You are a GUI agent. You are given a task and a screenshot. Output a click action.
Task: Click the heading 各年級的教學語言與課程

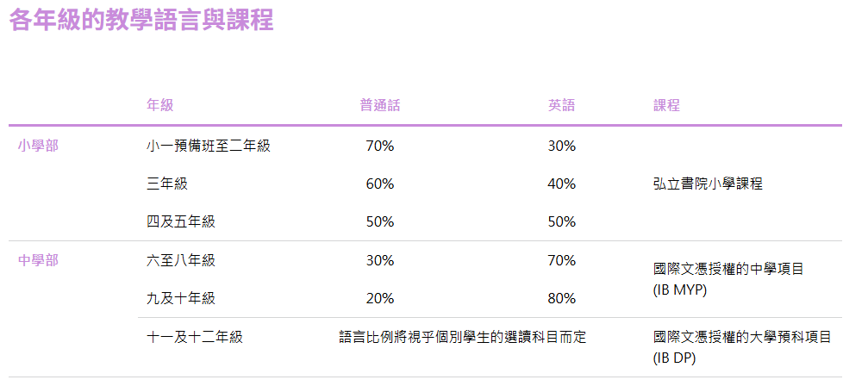pyautogui.click(x=141, y=22)
